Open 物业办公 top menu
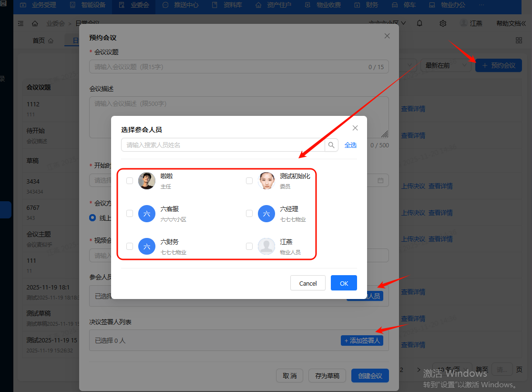Image resolution: width=532 pixels, height=392 pixels. [447, 5]
